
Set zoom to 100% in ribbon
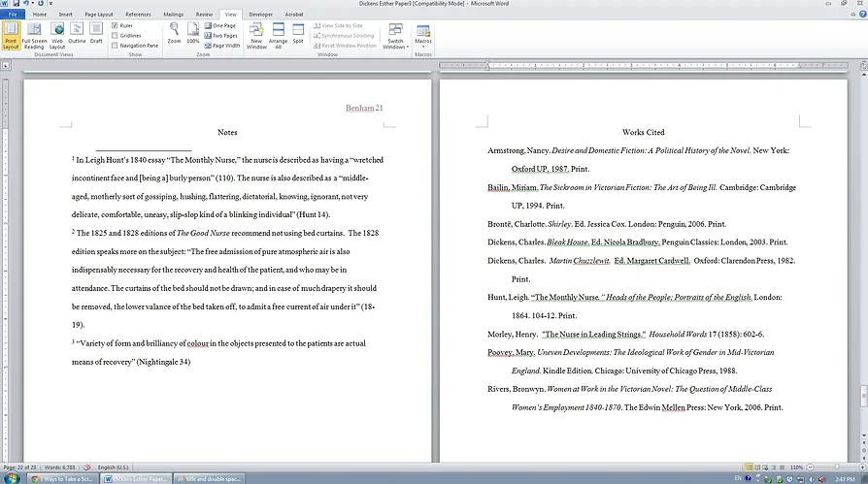(192, 33)
